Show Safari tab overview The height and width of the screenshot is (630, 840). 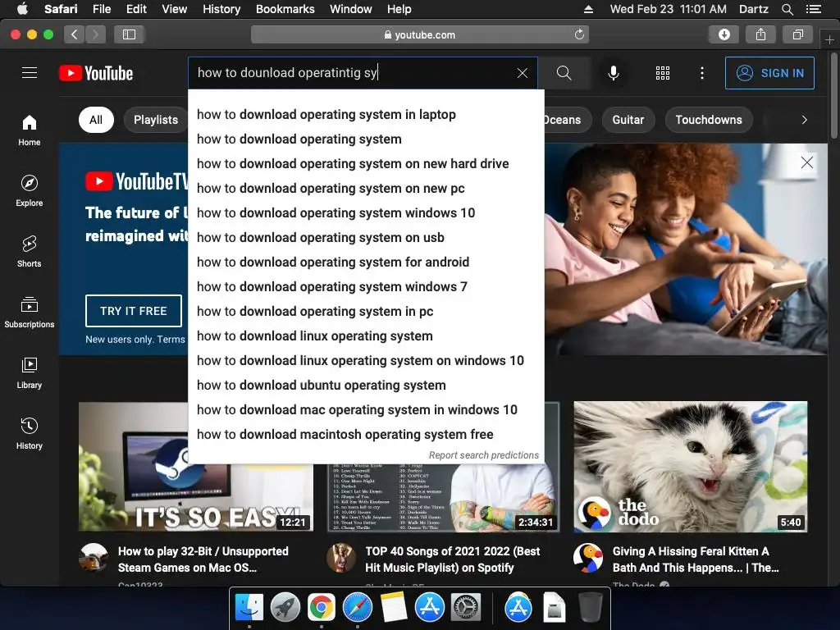pyautogui.click(x=797, y=34)
